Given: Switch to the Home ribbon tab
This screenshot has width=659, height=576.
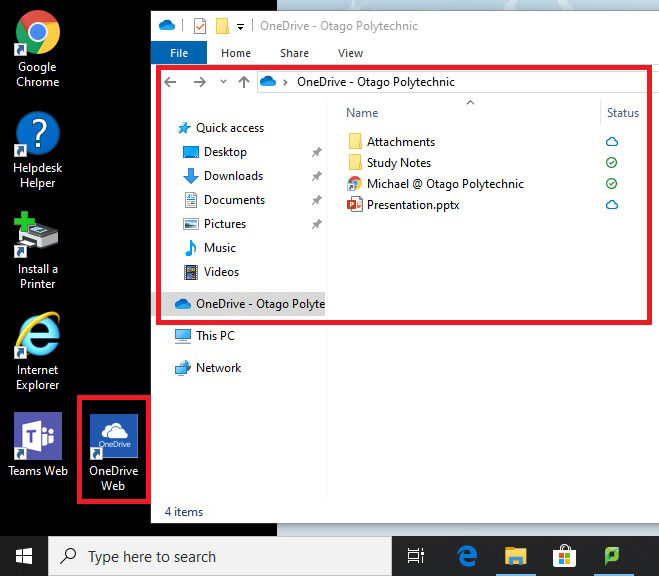Looking at the screenshot, I should pyautogui.click(x=236, y=53).
